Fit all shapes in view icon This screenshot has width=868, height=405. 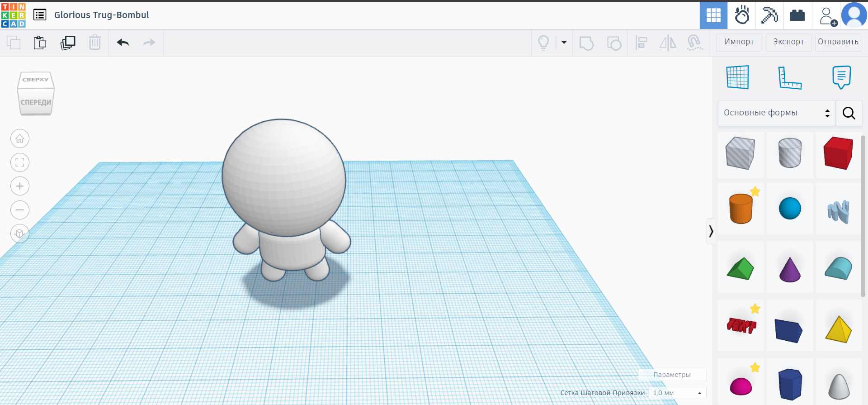(x=20, y=162)
